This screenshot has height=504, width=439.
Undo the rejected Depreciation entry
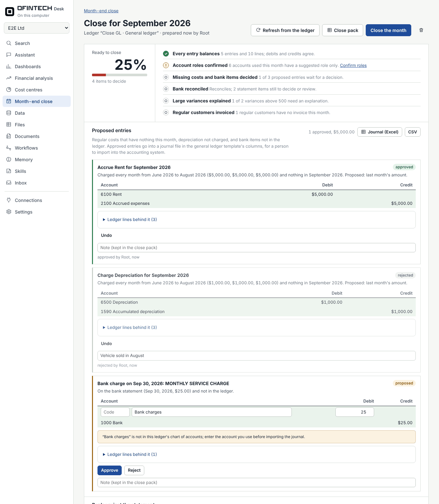pyautogui.click(x=107, y=344)
